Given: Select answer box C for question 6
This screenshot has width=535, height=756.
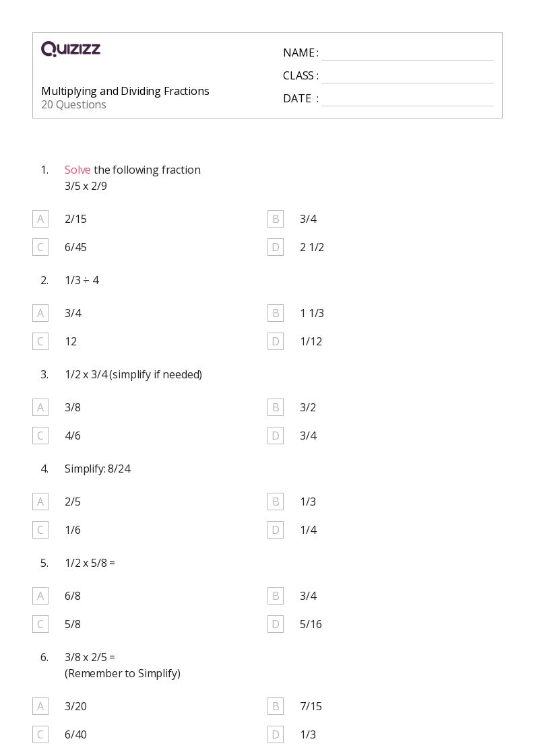Looking at the screenshot, I should [x=40, y=734].
